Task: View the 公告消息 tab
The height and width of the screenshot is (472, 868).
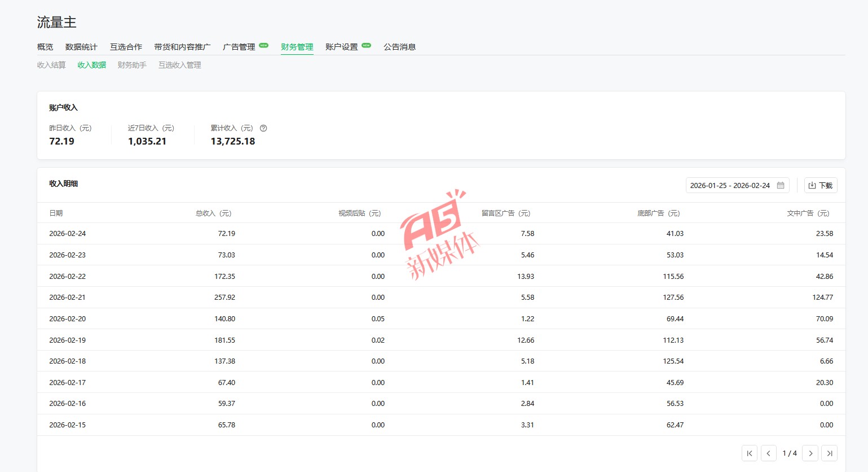Action: pyautogui.click(x=399, y=47)
